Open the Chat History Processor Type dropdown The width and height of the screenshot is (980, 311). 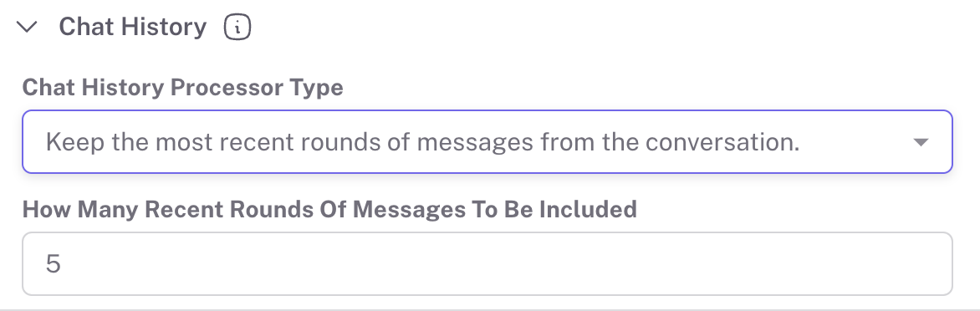coord(487,142)
